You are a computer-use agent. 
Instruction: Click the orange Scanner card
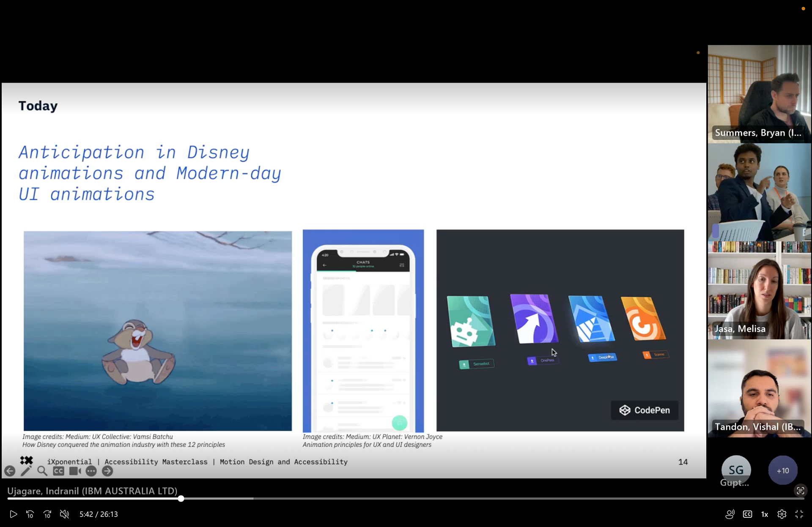(x=643, y=318)
